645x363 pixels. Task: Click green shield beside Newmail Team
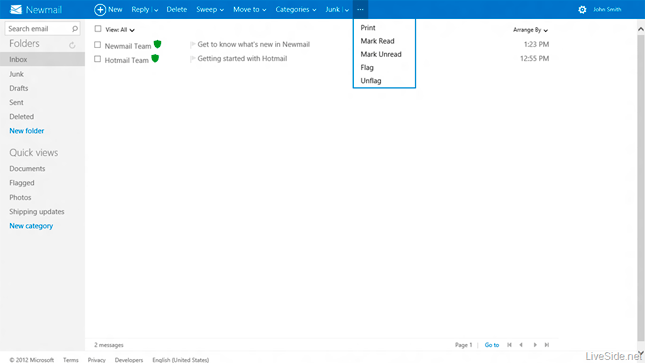(158, 44)
